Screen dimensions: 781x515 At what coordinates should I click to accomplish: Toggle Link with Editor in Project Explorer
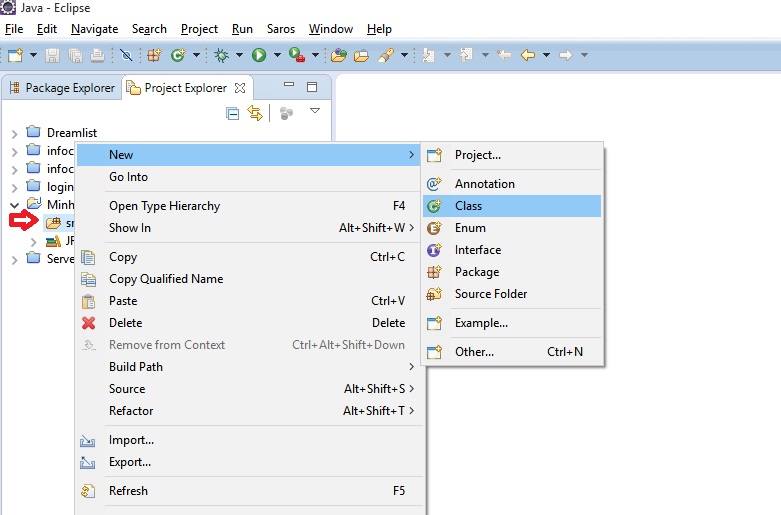click(255, 113)
